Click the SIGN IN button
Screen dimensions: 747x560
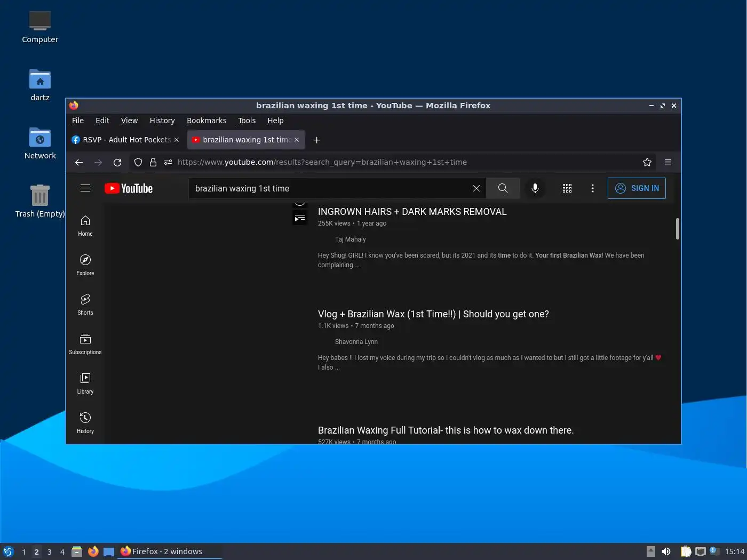(637, 188)
